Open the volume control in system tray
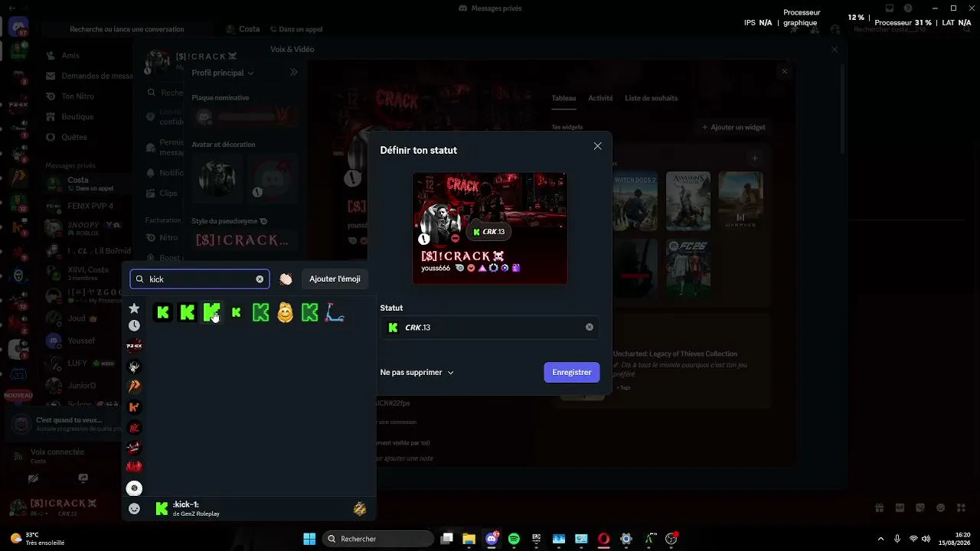The image size is (980, 551). click(x=926, y=539)
